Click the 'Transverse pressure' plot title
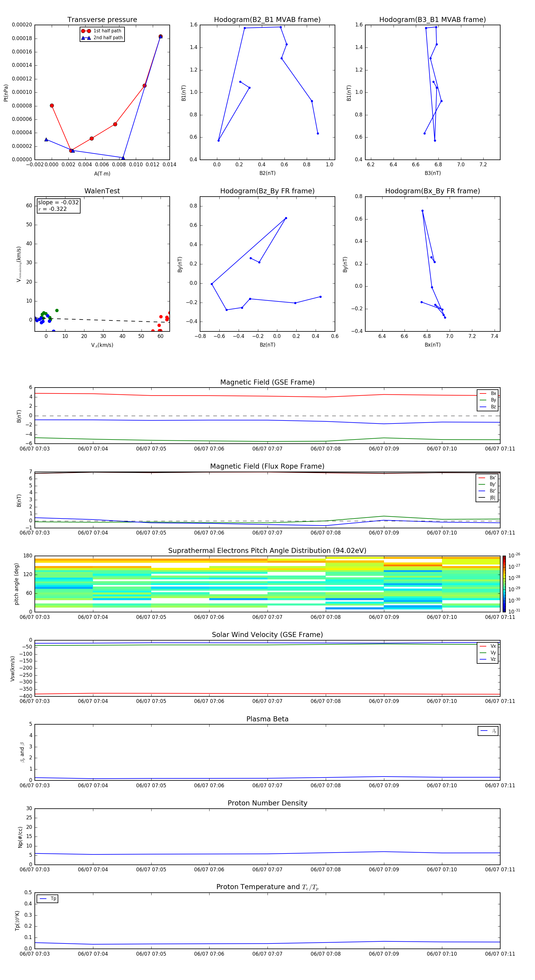 click(102, 19)
